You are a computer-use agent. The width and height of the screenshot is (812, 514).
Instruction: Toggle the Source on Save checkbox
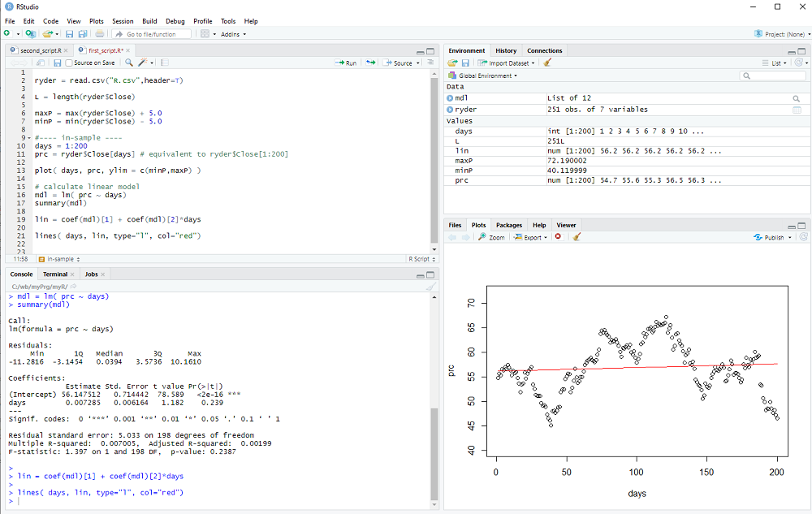click(69, 63)
